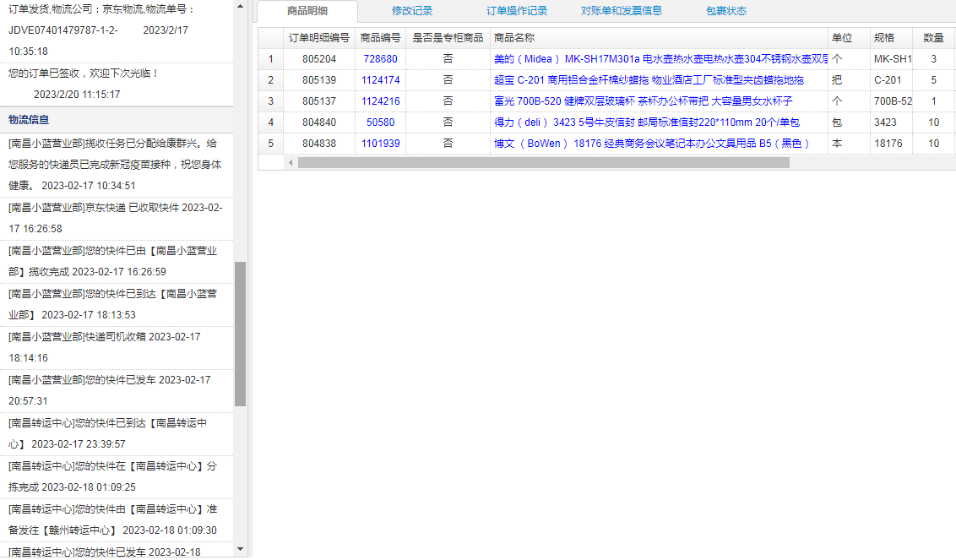Click the 商品名称 column header

point(659,38)
